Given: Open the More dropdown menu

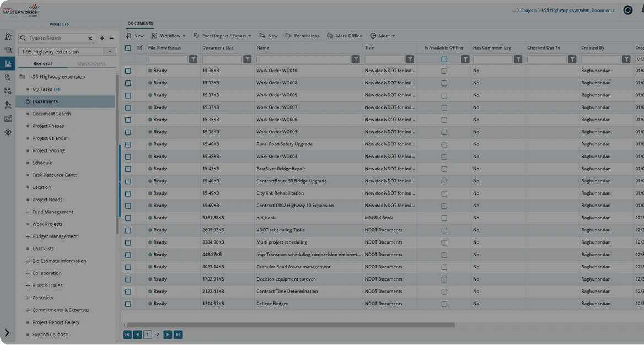Looking at the screenshot, I should click(383, 36).
